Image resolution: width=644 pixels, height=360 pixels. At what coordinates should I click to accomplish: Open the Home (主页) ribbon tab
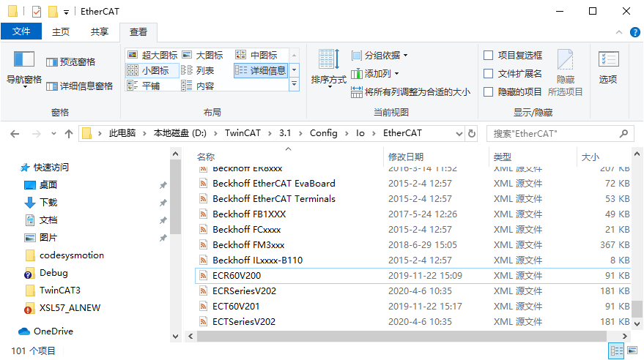pyautogui.click(x=61, y=32)
